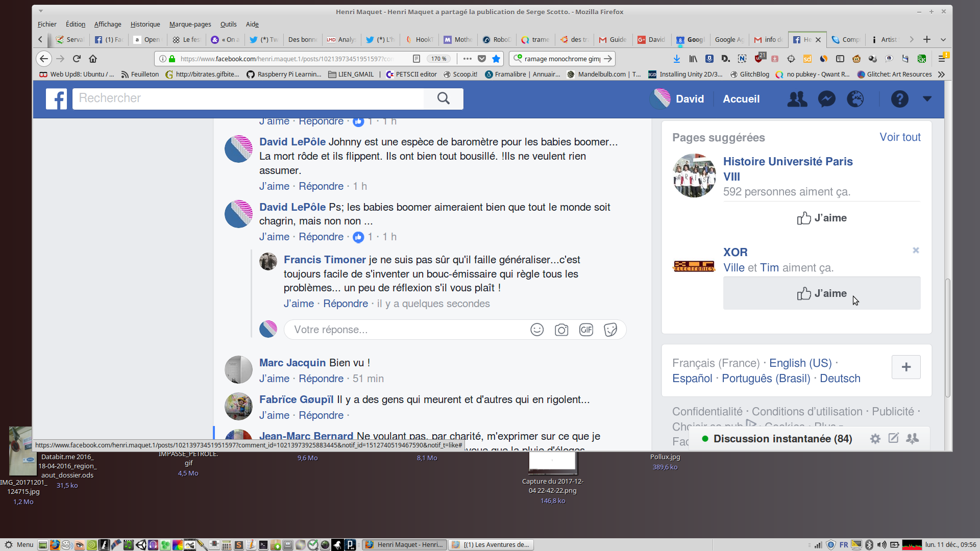Open the GIF picker in reply

pyautogui.click(x=586, y=330)
